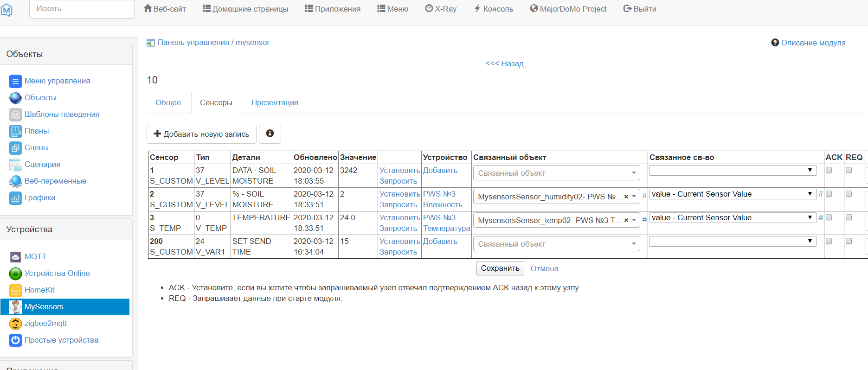Click the Сцены icon in sidebar

15,148
